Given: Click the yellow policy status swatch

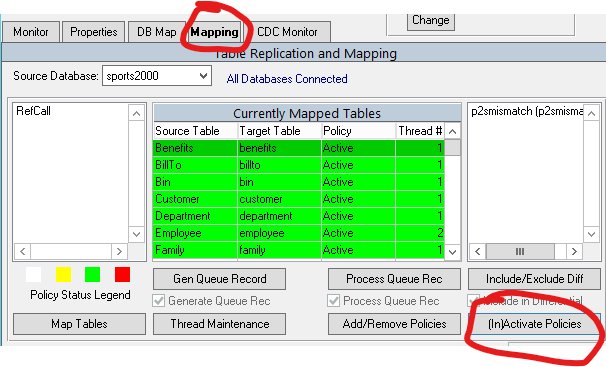Looking at the screenshot, I should (x=63, y=275).
